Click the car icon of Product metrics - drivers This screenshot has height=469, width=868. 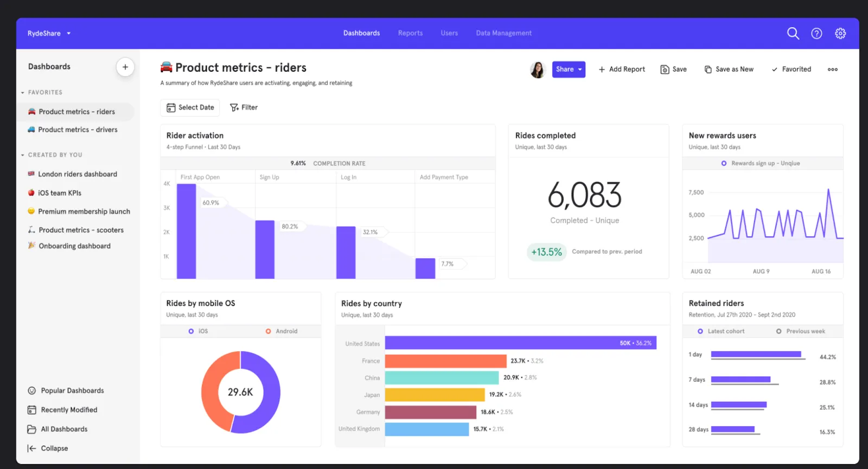point(31,130)
